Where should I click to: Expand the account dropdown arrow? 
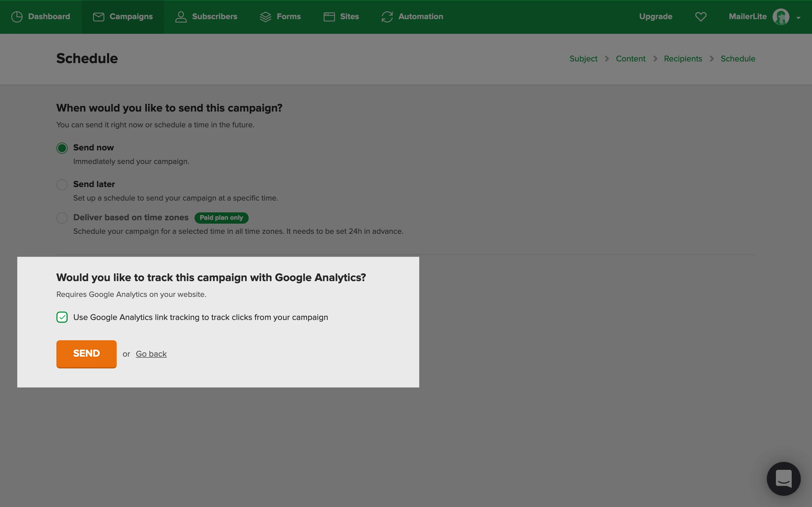[798, 18]
